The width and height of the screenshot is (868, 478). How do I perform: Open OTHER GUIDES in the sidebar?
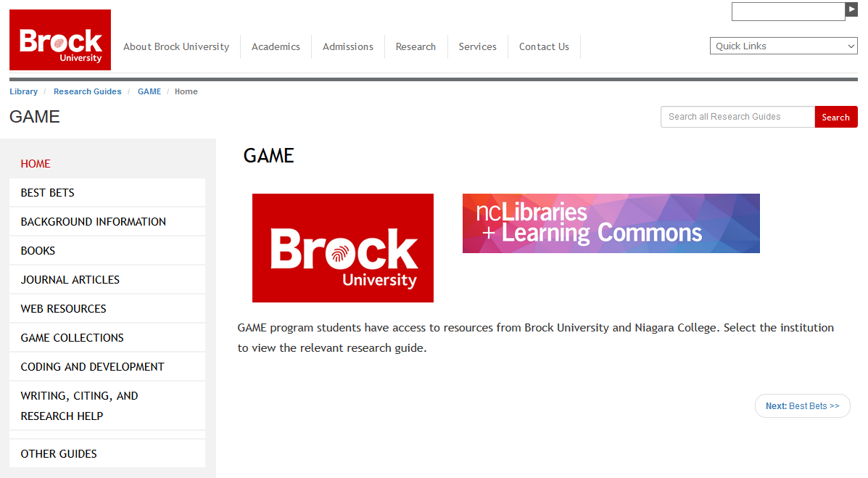[107, 453]
